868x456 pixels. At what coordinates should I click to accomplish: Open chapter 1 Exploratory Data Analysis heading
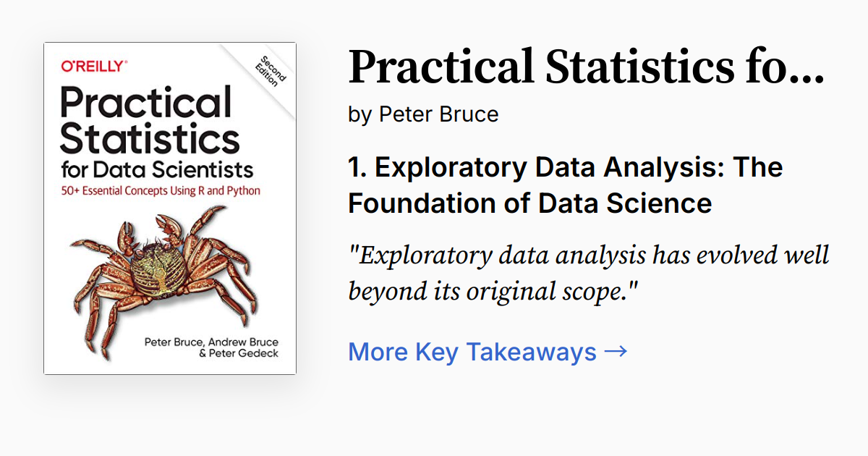coord(566,185)
